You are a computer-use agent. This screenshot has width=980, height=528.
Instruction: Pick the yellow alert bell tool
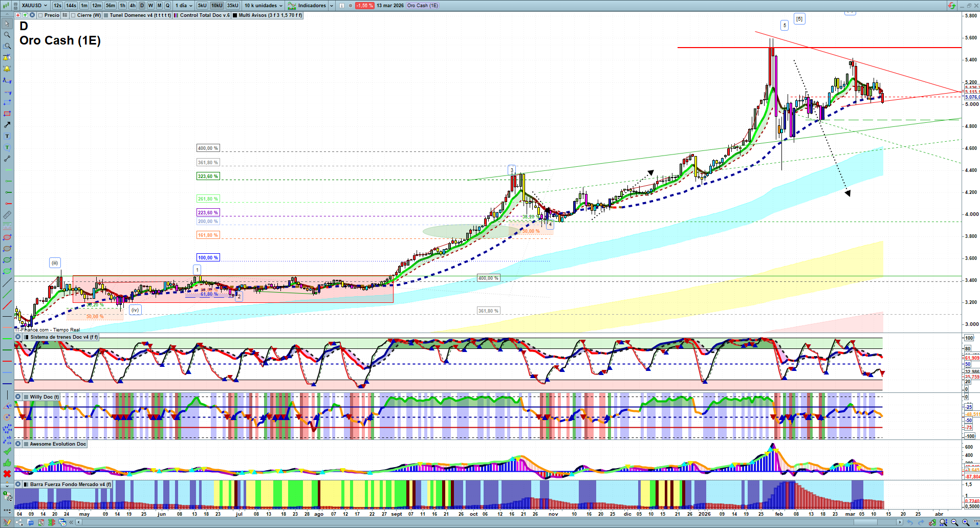pyautogui.click(x=7, y=69)
